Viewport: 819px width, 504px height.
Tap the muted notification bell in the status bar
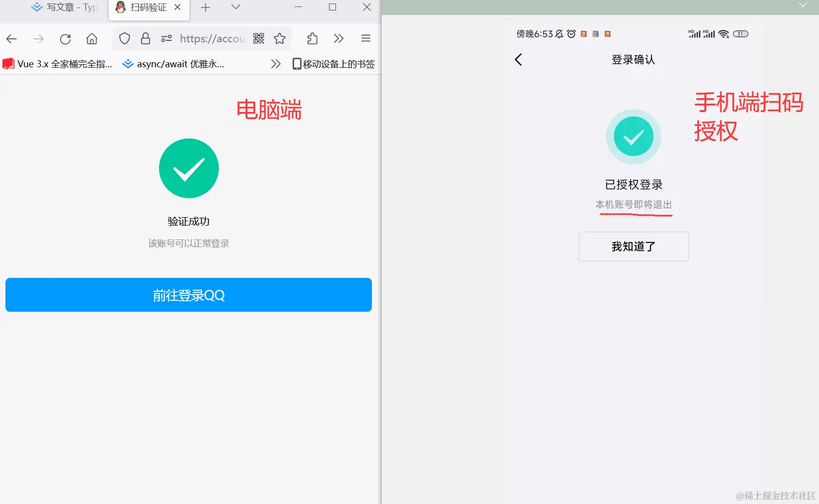tap(559, 34)
